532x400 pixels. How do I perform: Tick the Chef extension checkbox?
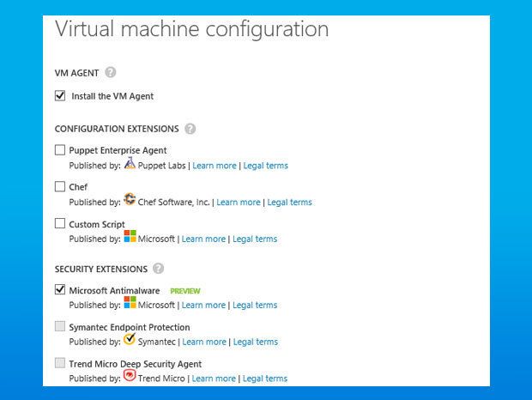click(x=60, y=186)
